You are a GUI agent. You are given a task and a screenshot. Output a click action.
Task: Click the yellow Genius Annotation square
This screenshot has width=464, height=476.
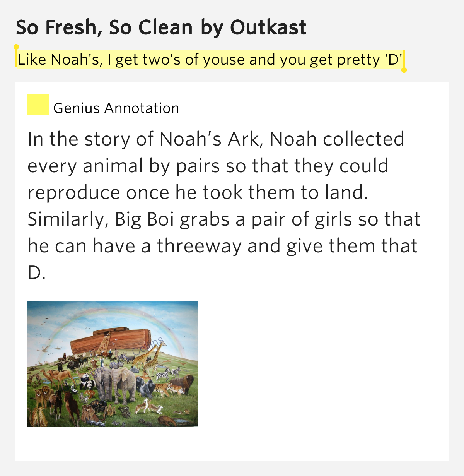tap(38, 104)
